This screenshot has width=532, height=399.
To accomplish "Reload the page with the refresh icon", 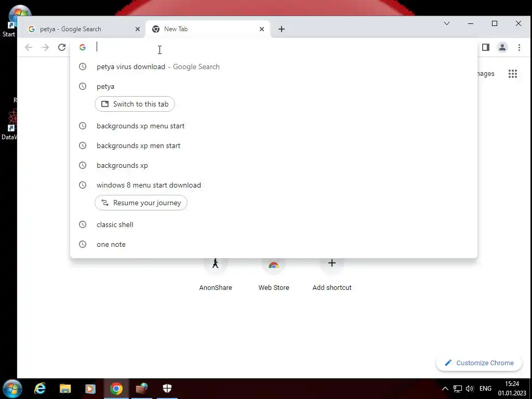I will click(x=62, y=47).
